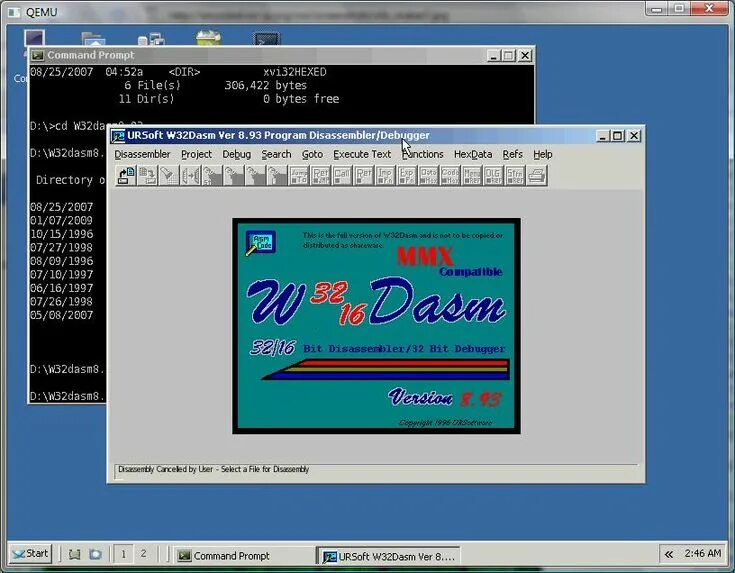Image resolution: width=735 pixels, height=573 pixels.
Task: Click the Call toolbar button
Action: pyautogui.click(x=342, y=176)
